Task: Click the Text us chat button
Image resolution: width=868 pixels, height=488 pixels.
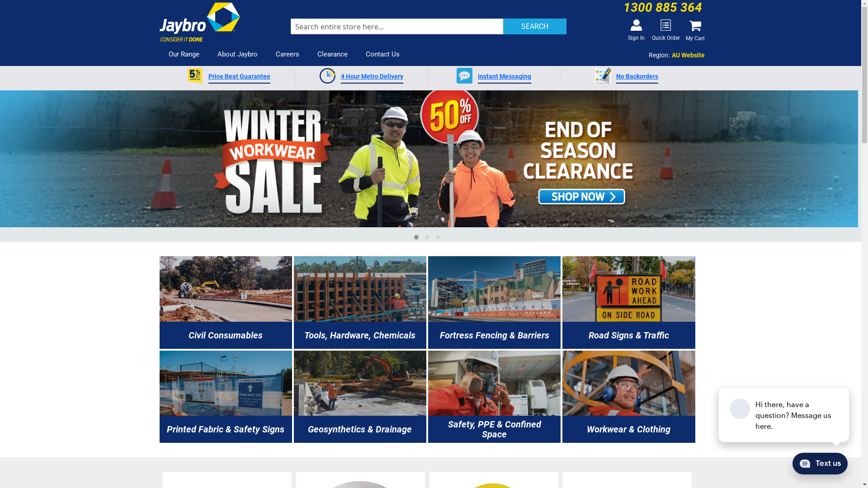Action: (x=820, y=464)
